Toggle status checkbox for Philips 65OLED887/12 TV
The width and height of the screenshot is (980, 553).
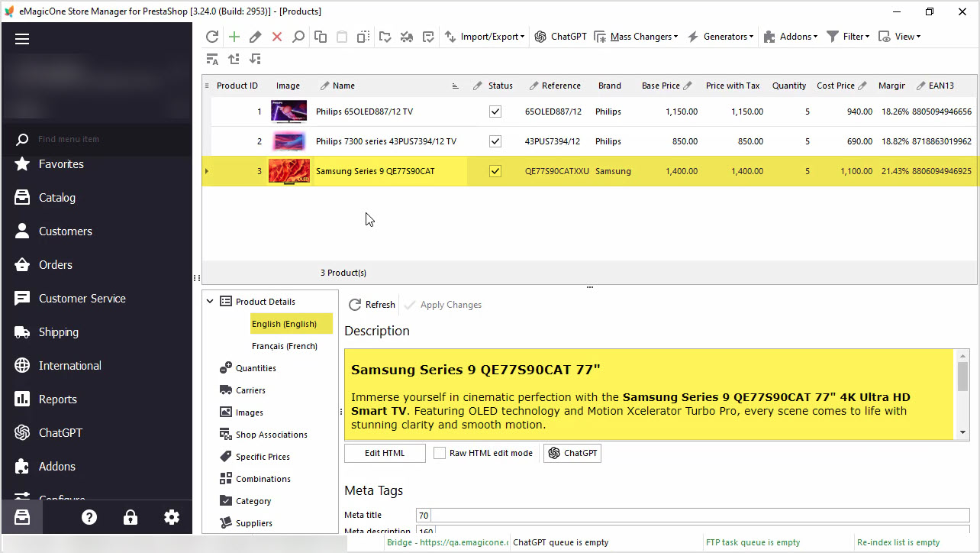point(495,112)
